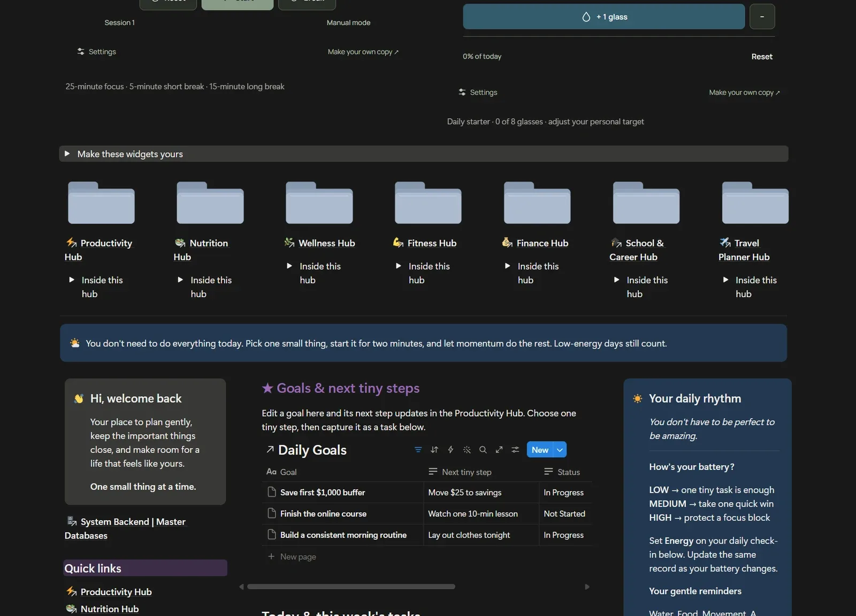The height and width of the screenshot is (616, 856).
Task: Click the minus button beside +1 glass
Action: click(x=762, y=17)
